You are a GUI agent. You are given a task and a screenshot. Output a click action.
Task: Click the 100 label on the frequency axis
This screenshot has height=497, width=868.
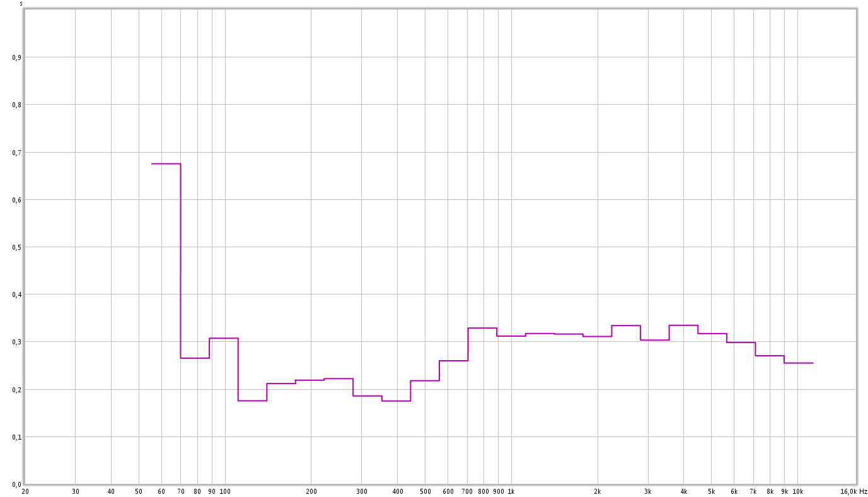click(225, 491)
